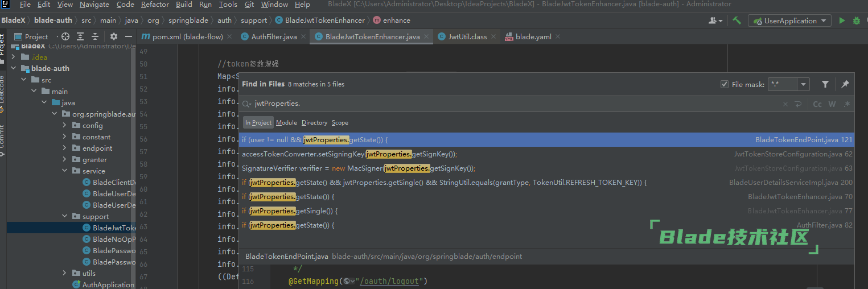Close the JwtUtil.class tab
The image size is (868, 289).
(493, 36)
